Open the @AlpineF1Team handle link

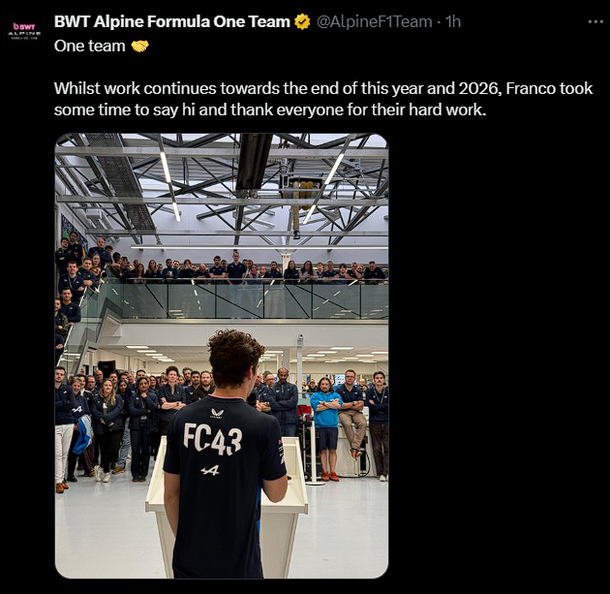click(x=374, y=22)
